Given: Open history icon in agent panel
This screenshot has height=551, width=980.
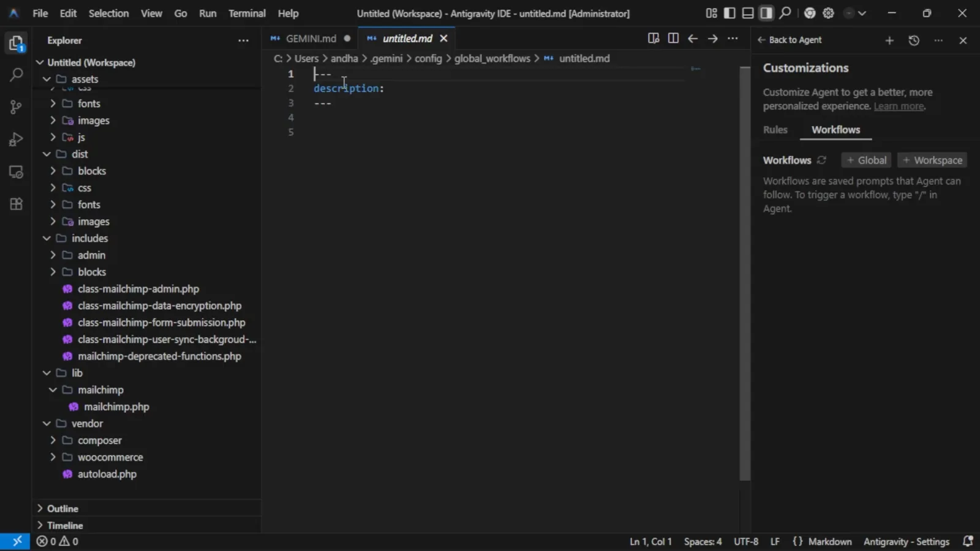Looking at the screenshot, I should pyautogui.click(x=914, y=40).
